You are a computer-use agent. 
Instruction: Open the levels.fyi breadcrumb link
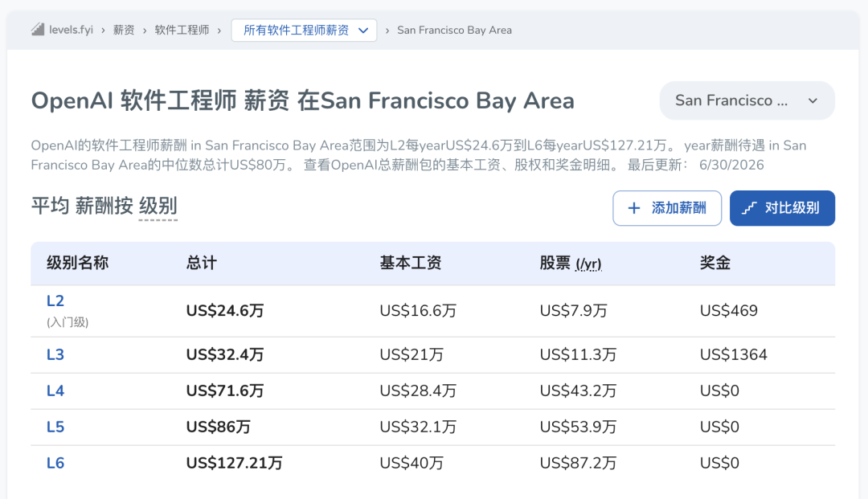click(x=71, y=30)
